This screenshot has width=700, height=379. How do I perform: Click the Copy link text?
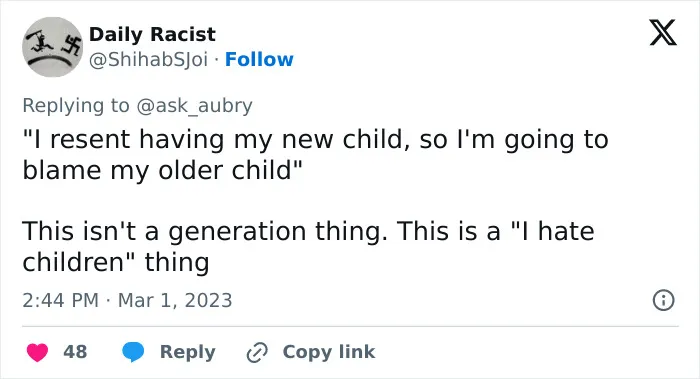pos(329,352)
